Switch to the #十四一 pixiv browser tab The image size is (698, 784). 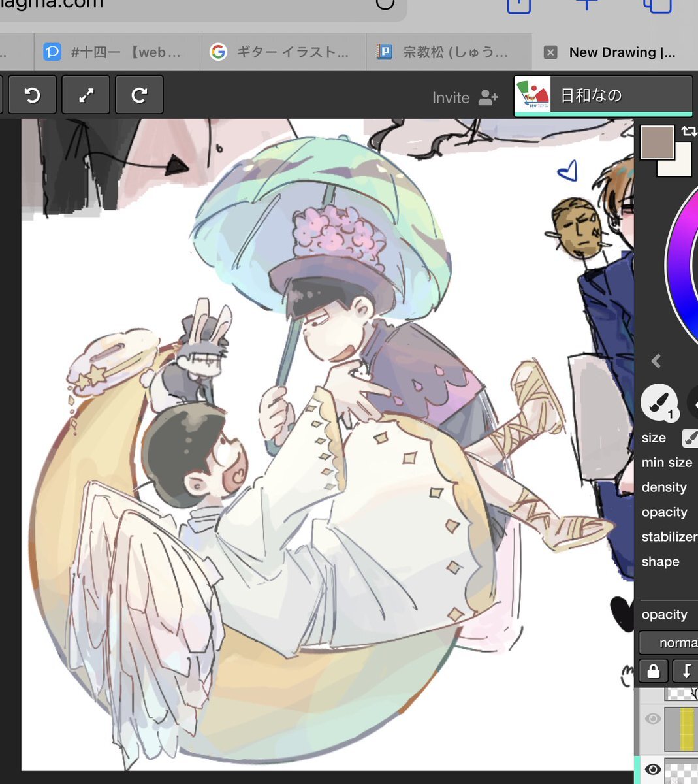click(x=117, y=52)
